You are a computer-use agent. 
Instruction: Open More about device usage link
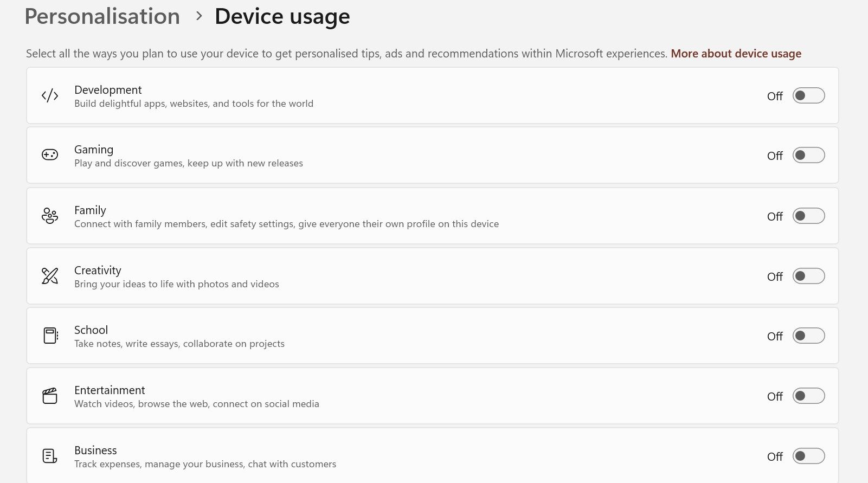click(x=736, y=54)
